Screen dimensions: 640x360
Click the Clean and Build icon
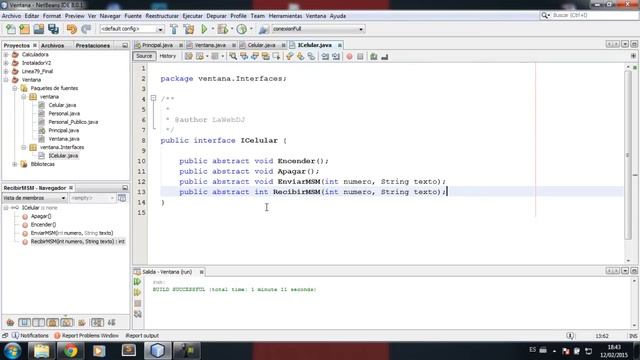point(189,29)
